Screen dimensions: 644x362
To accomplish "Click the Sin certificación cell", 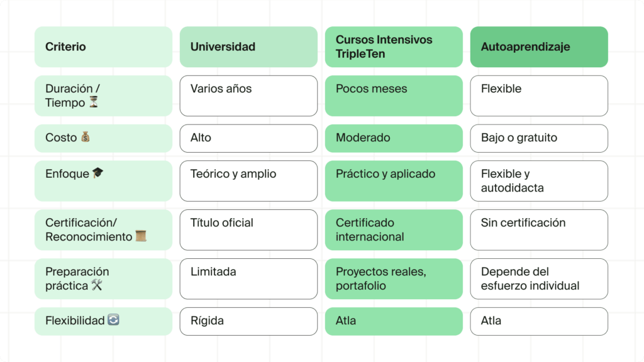I will pos(539,230).
